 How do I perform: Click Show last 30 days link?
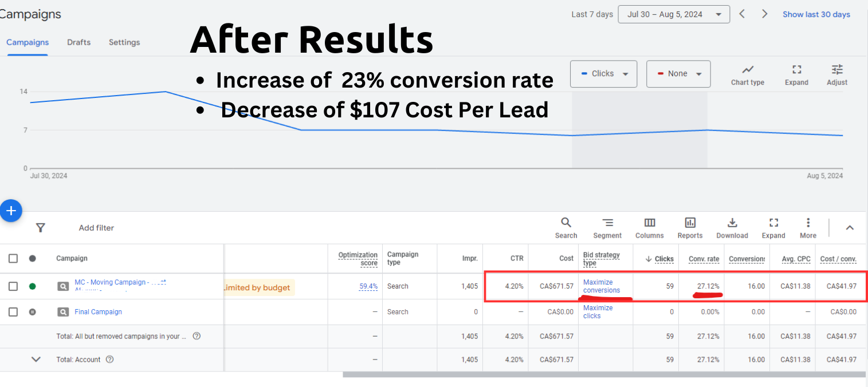point(816,14)
